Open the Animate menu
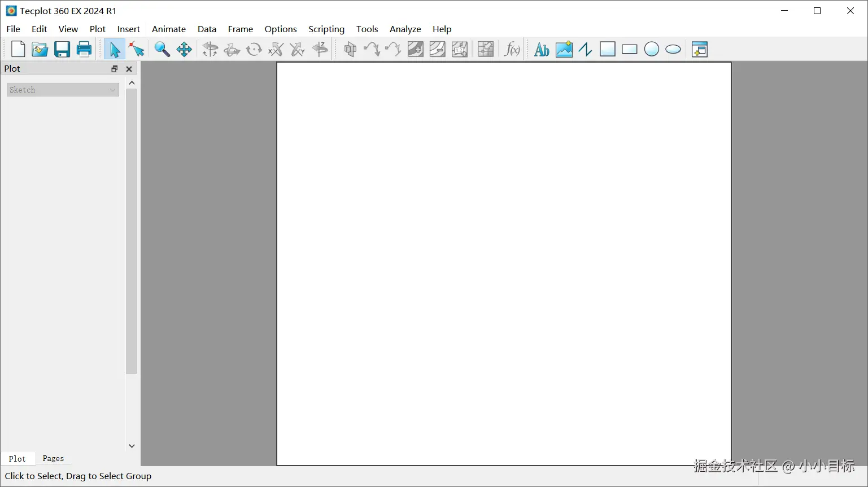 pyautogui.click(x=169, y=29)
